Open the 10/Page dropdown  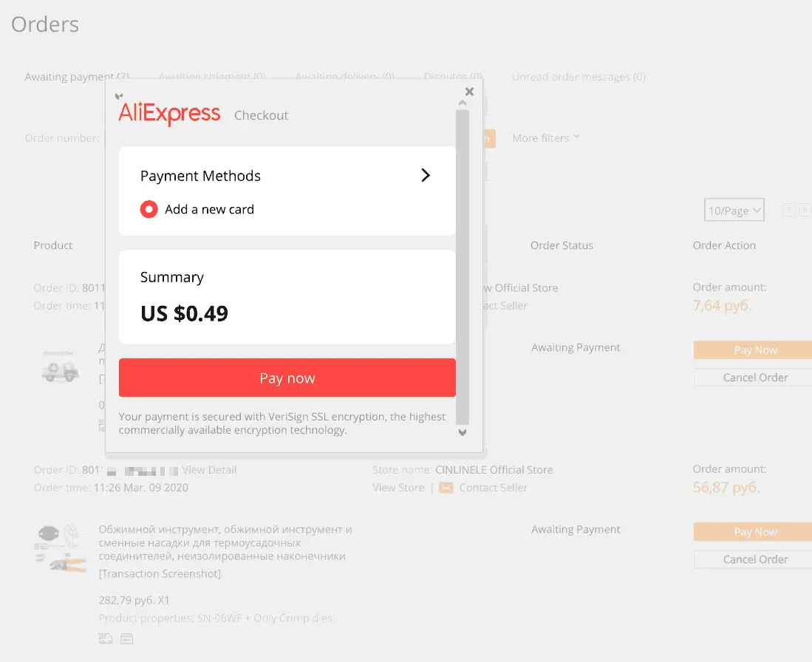(x=734, y=210)
